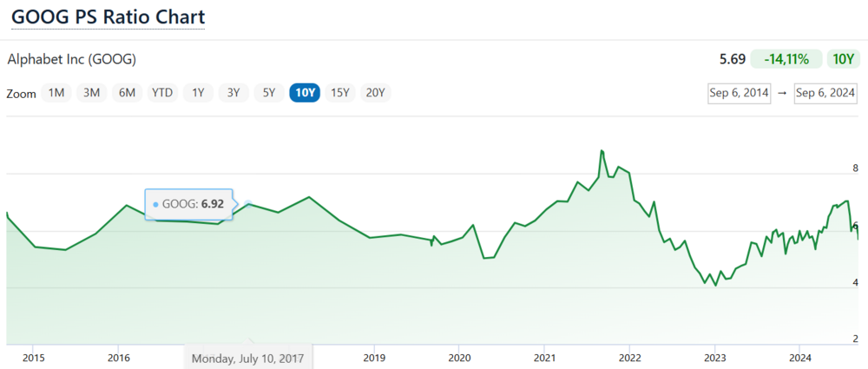Expand range to 20Y
The image size is (868, 369).
[x=375, y=93]
